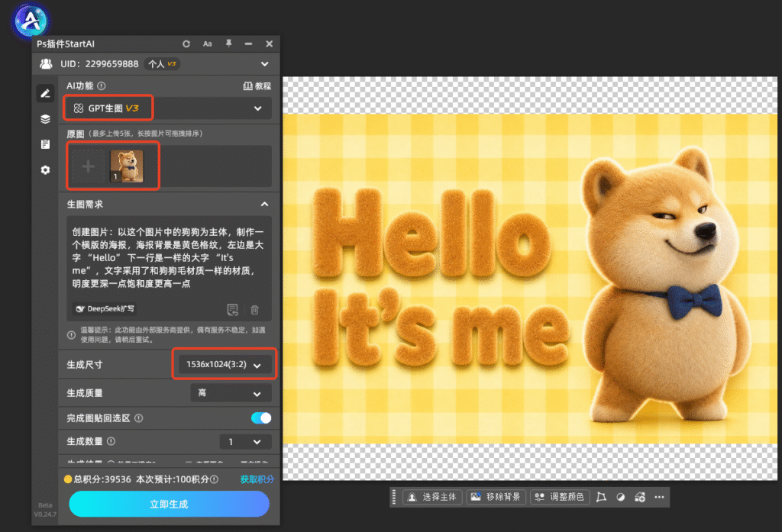The height and width of the screenshot is (532, 782).
Task: Click the 总积分:39536 text
Action: (x=102, y=479)
